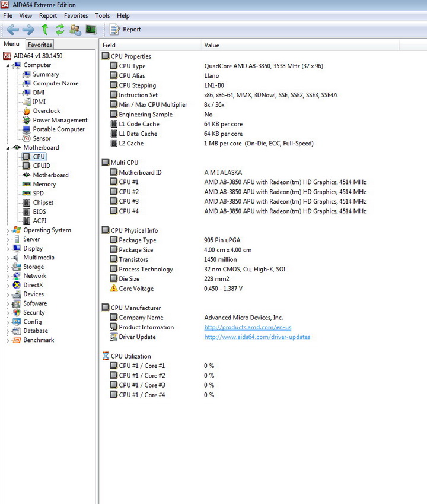Screen dimensions: 427x504
Task: Click the Core Voltage warning icon
Action: pyautogui.click(x=114, y=289)
